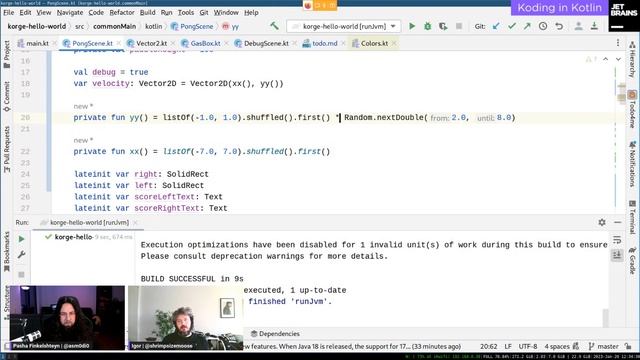This screenshot has height=360, width=640.
Task: Close korge-hello-world run tab
Action: [136, 222]
